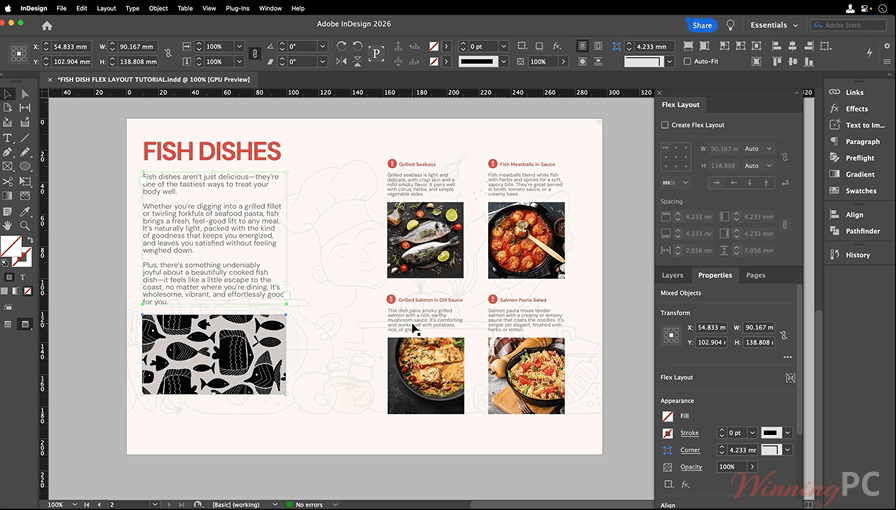This screenshot has width=896, height=510.
Task: Choose the Ellipse tool
Action: 25,167
